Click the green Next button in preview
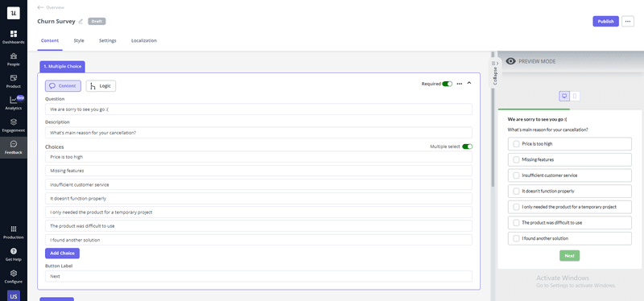The image size is (644, 301). 569,255
